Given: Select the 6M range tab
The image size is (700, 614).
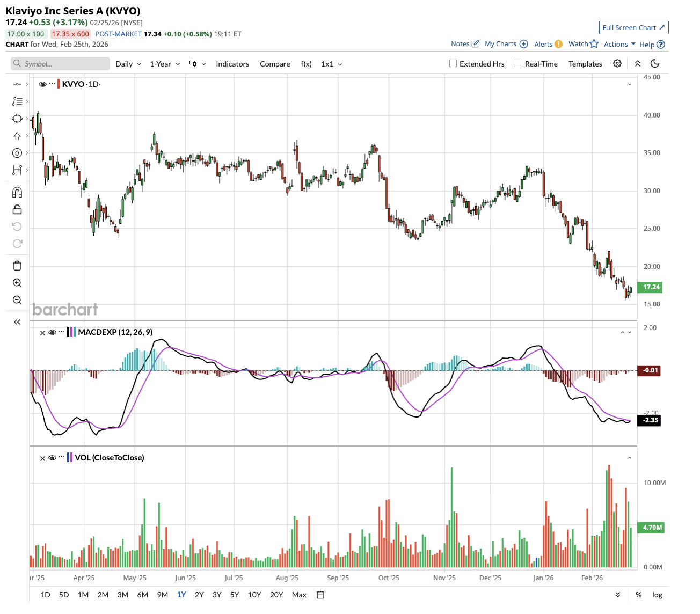Looking at the screenshot, I should [x=143, y=595].
